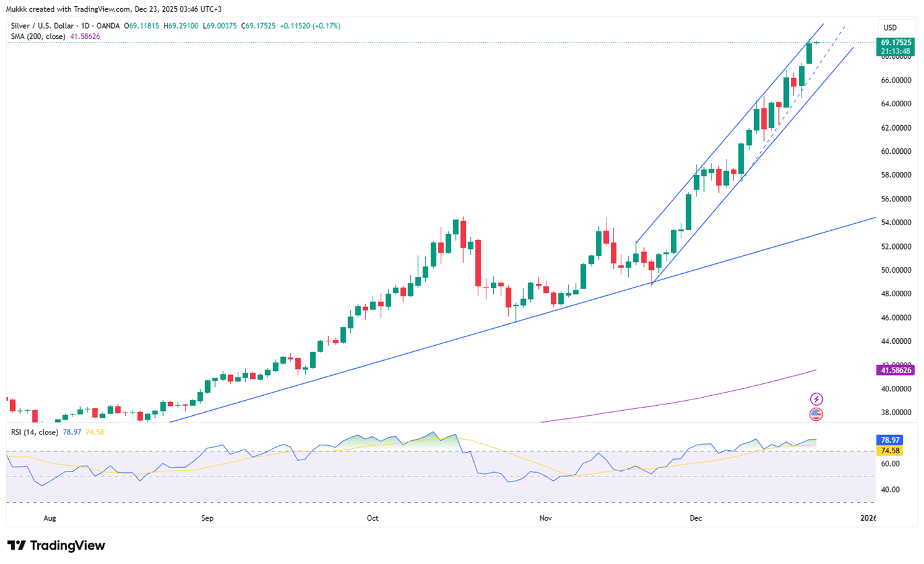
Task: Click the purple 41.58626 SMA price label
Action: pyautogui.click(x=896, y=370)
